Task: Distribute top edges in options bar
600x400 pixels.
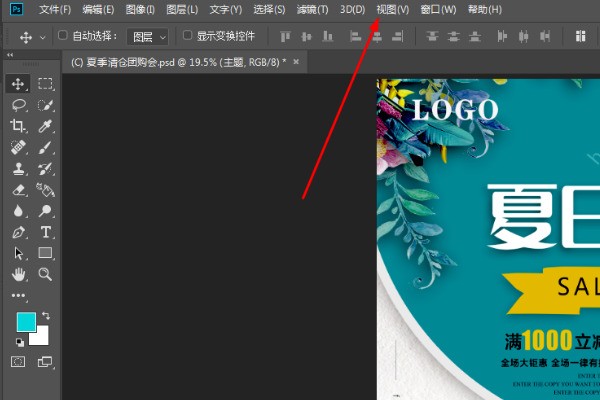Action: coord(432,37)
